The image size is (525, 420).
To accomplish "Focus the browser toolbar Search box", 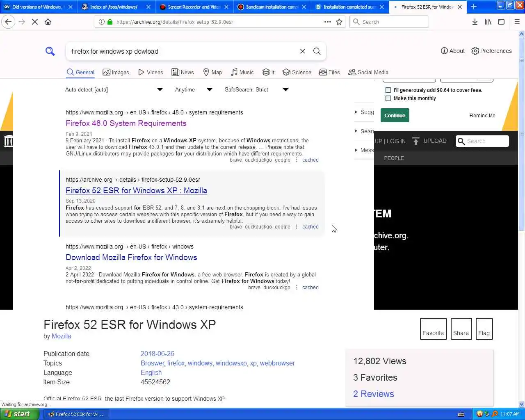I will point(388,22).
